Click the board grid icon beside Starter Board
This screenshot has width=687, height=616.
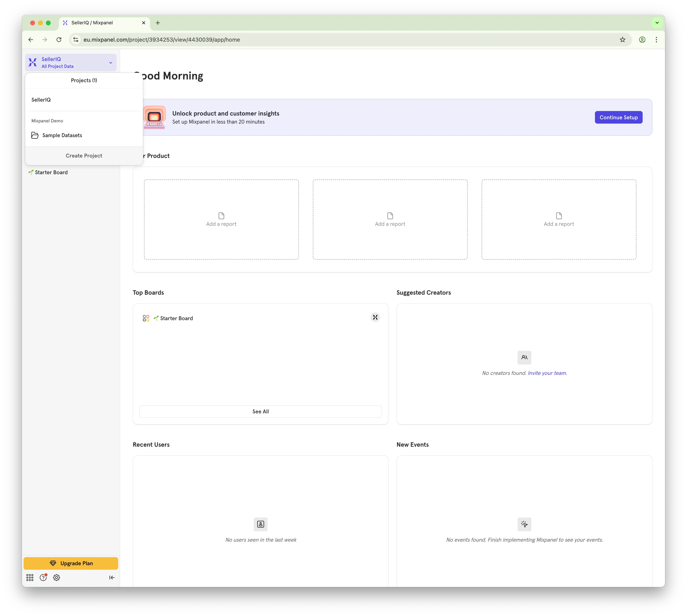pos(146,318)
